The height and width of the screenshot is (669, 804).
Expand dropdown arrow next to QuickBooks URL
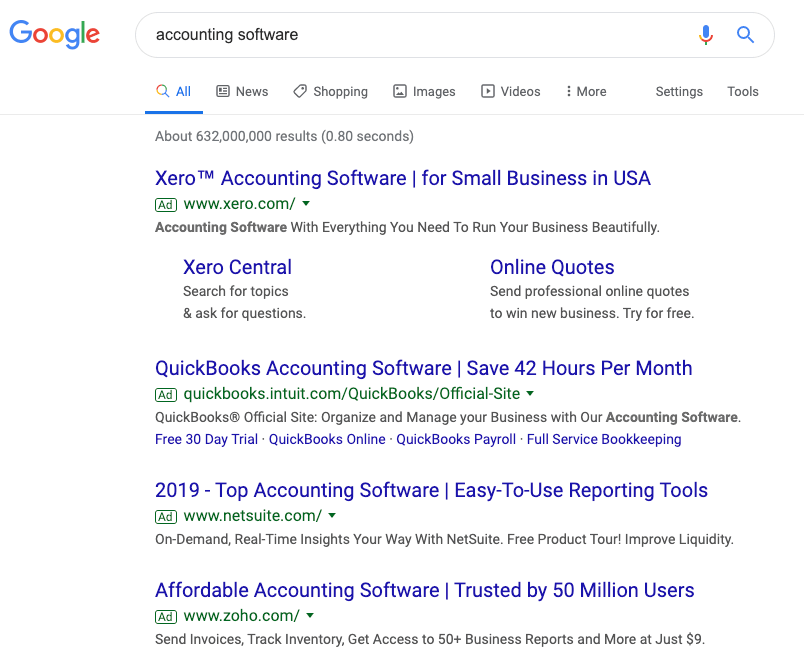[x=530, y=393]
